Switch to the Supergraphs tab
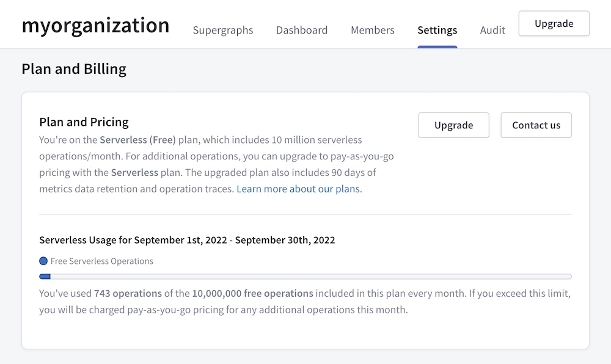This screenshot has height=364, width=611. (x=223, y=30)
